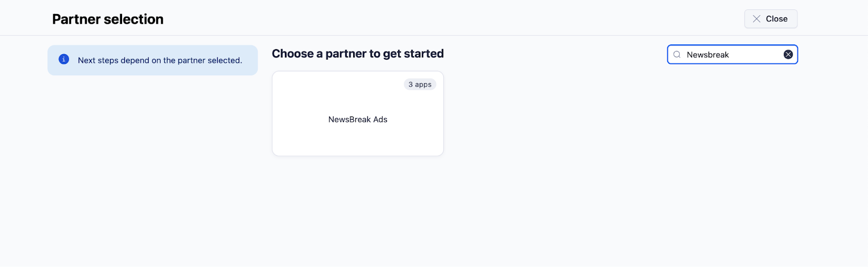Select the NewsBreak Ads partner card
Viewport: 868px width, 267px height.
click(358, 114)
